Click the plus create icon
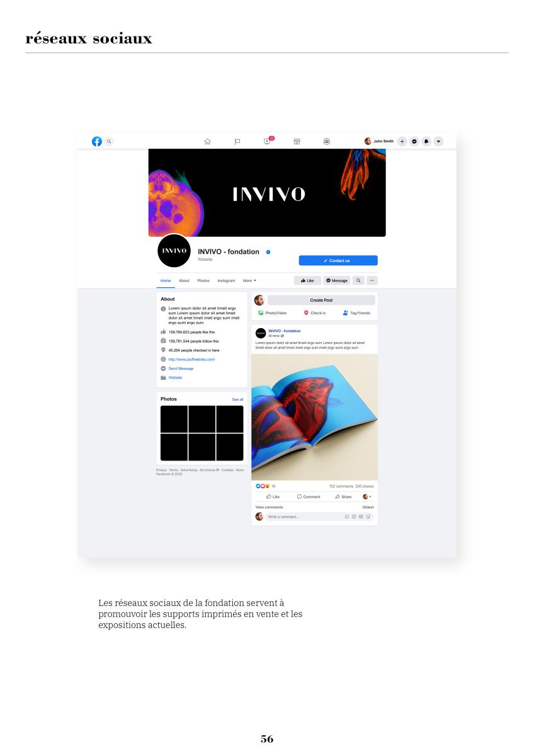The height and width of the screenshot is (756, 534). coord(402,141)
